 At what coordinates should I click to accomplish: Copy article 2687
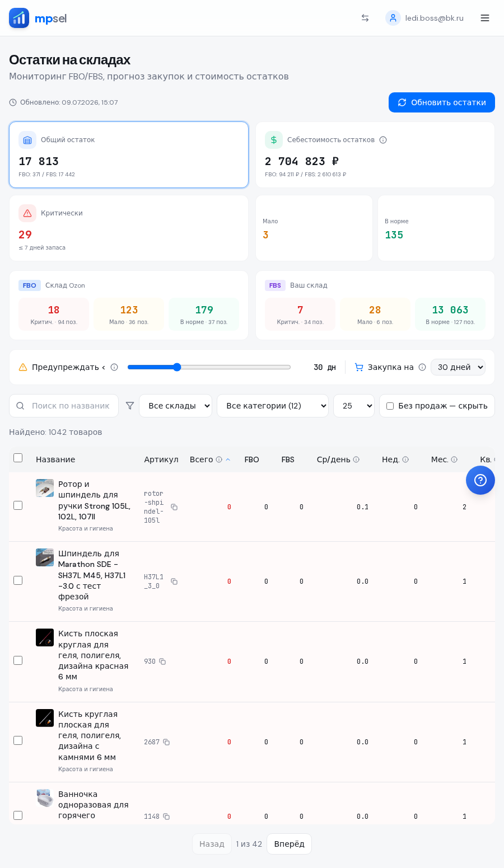[x=166, y=742]
